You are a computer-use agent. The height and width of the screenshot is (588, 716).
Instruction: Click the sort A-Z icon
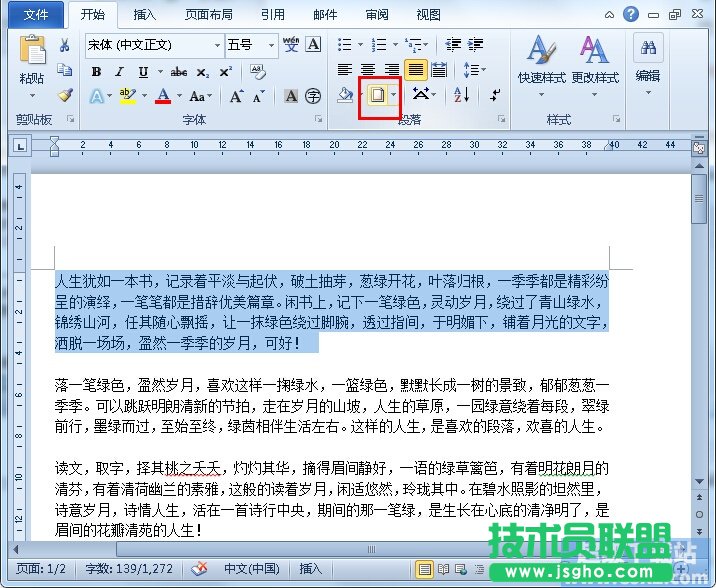[461, 95]
